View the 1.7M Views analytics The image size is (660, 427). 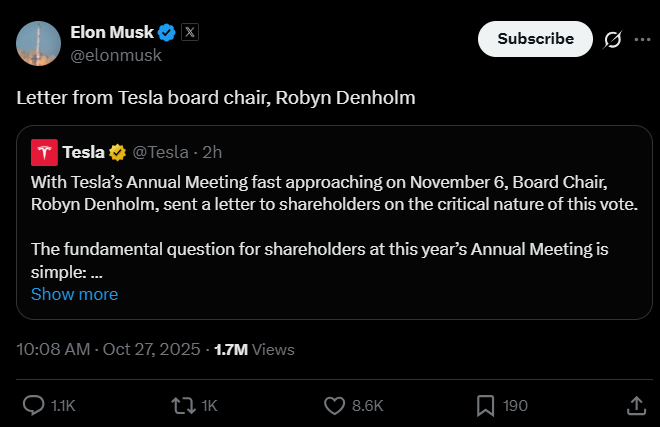coord(254,350)
